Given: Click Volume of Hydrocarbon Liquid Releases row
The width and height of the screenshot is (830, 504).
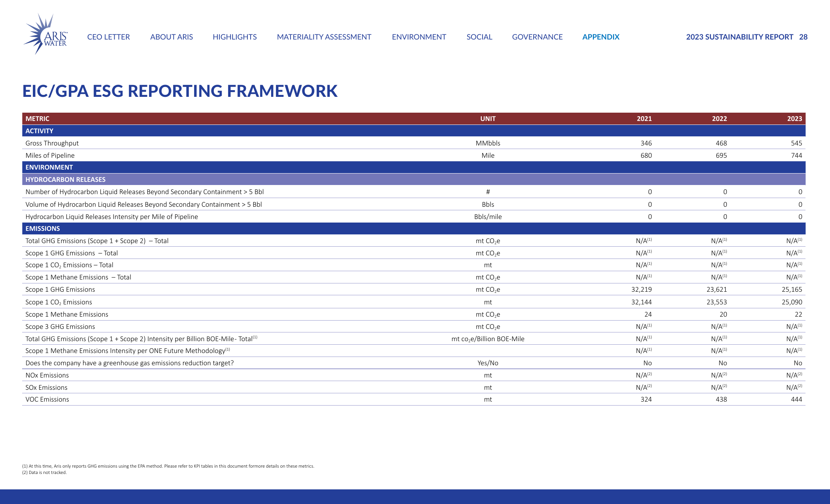Looking at the screenshot, I should click(414, 204).
